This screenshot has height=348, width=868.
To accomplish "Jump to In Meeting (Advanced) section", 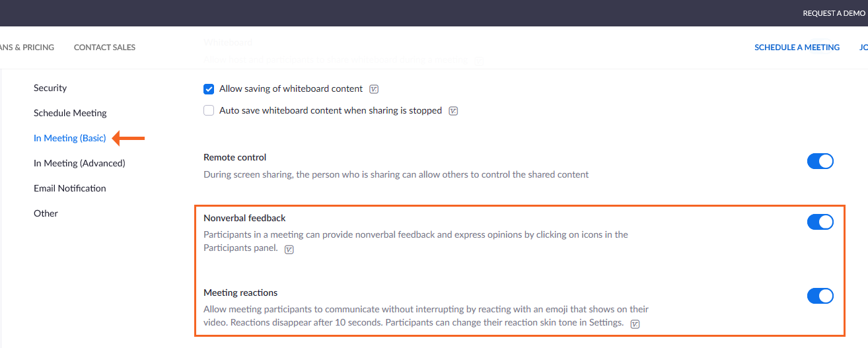I will (79, 163).
